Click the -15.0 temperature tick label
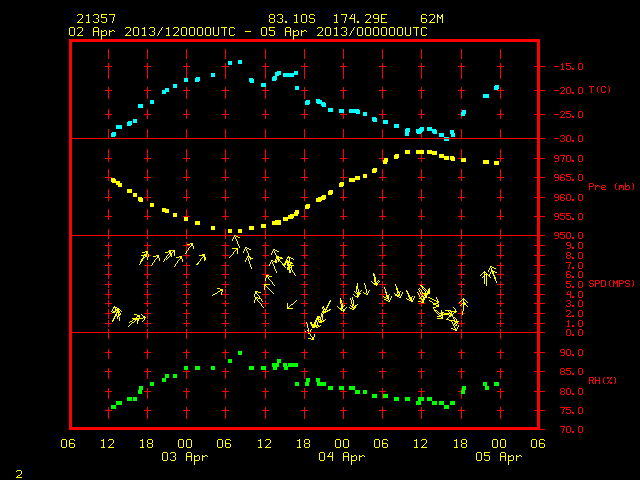The image size is (640, 480). 568,67
